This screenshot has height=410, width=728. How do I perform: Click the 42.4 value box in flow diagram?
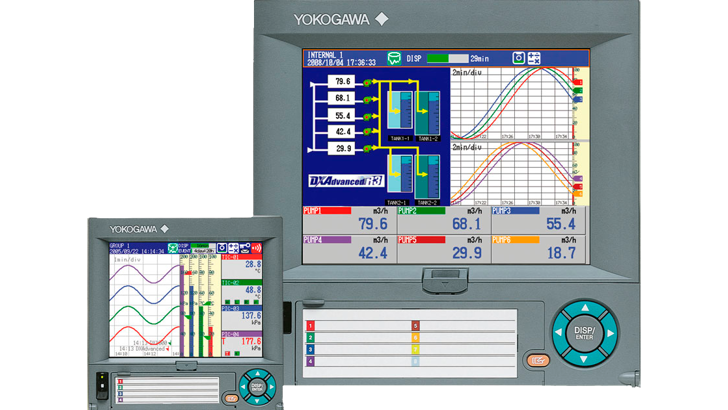click(x=342, y=131)
